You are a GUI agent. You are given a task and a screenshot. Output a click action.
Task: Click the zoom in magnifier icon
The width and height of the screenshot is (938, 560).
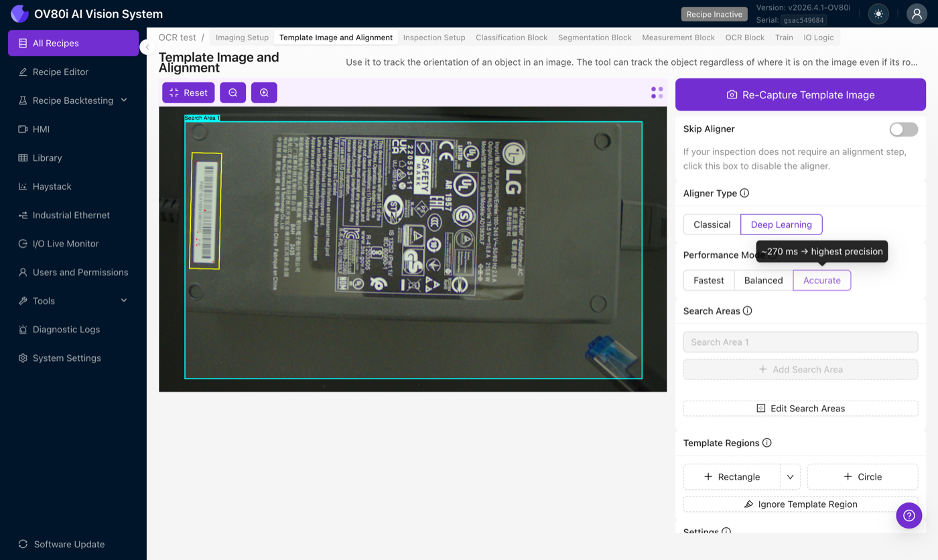(264, 92)
